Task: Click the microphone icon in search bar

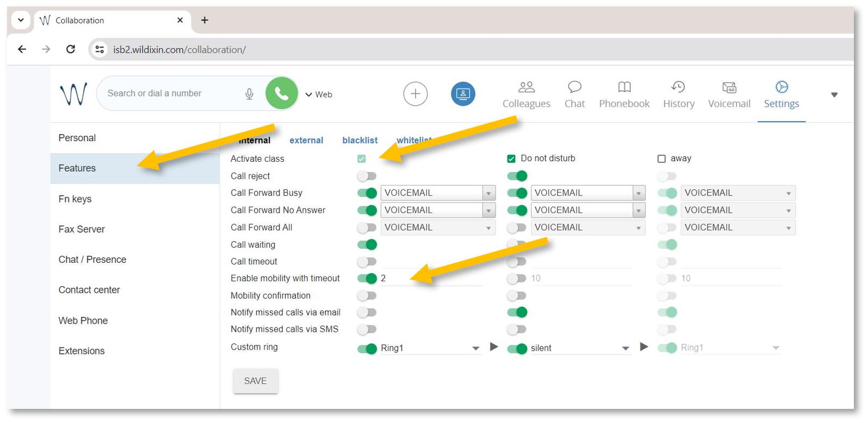Action: click(249, 94)
